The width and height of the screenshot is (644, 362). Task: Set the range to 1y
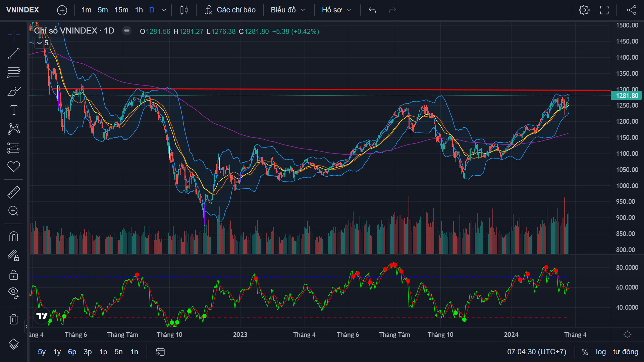[x=57, y=352]
